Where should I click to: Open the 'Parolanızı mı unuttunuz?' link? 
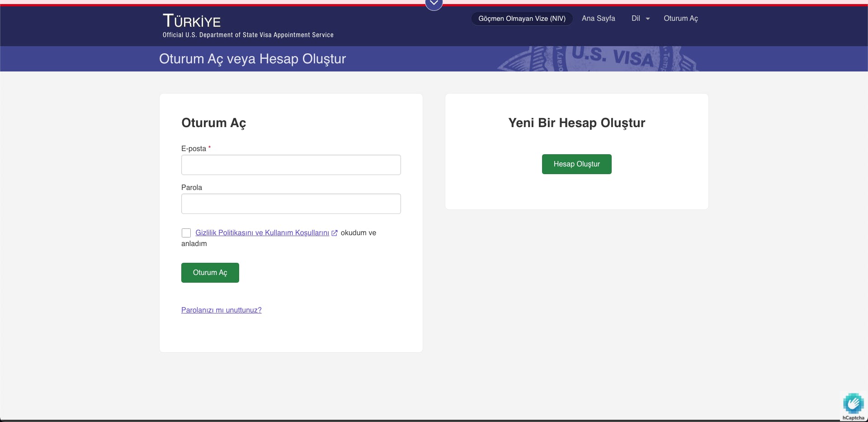pyautogui.click(x=221, y=310)
